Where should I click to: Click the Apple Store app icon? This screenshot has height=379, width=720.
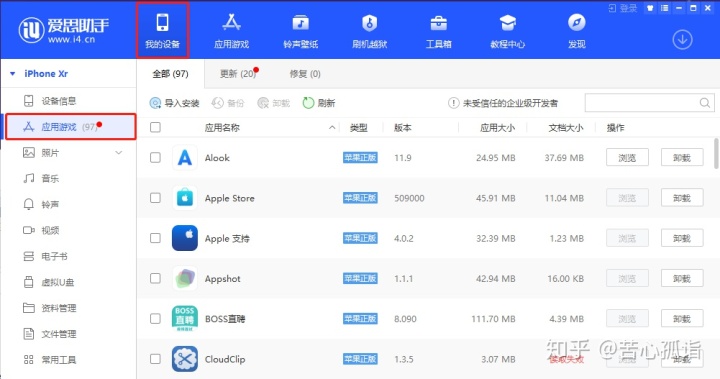(185, 198)
